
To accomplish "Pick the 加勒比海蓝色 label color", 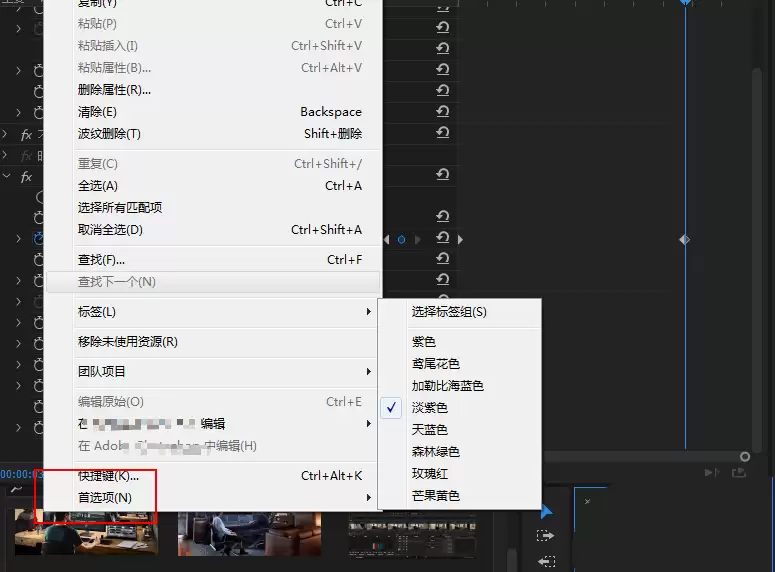I will click(x=460, y=386).
